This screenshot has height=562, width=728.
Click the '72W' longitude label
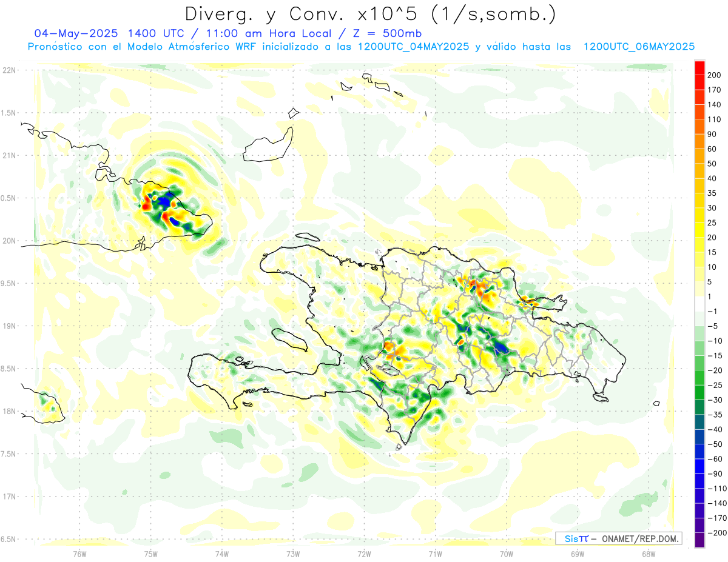pos(364,554)
